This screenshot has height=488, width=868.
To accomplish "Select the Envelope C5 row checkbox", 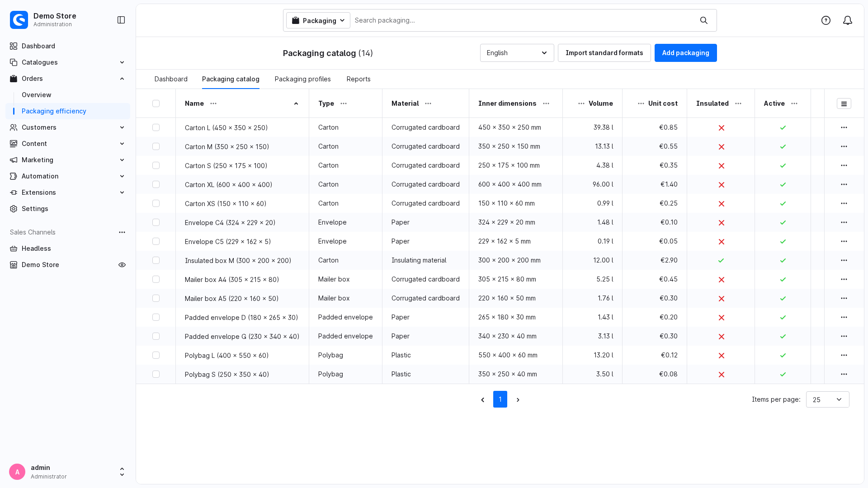I will tap(156, 241).
